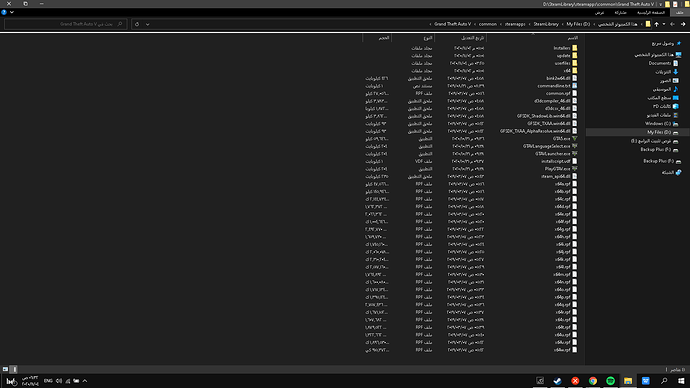Open the recent locations dropdown arrow
The height and width of the screenshot is (388, 690).
point(664,24)
